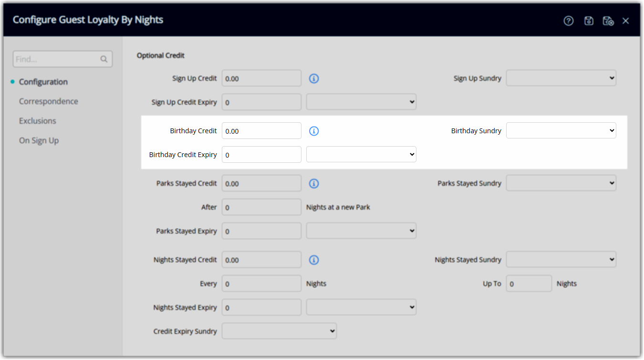Click the Birthday Credit Expiry number field
This screenshot has height=360, width=644.
tap(261, 154)
